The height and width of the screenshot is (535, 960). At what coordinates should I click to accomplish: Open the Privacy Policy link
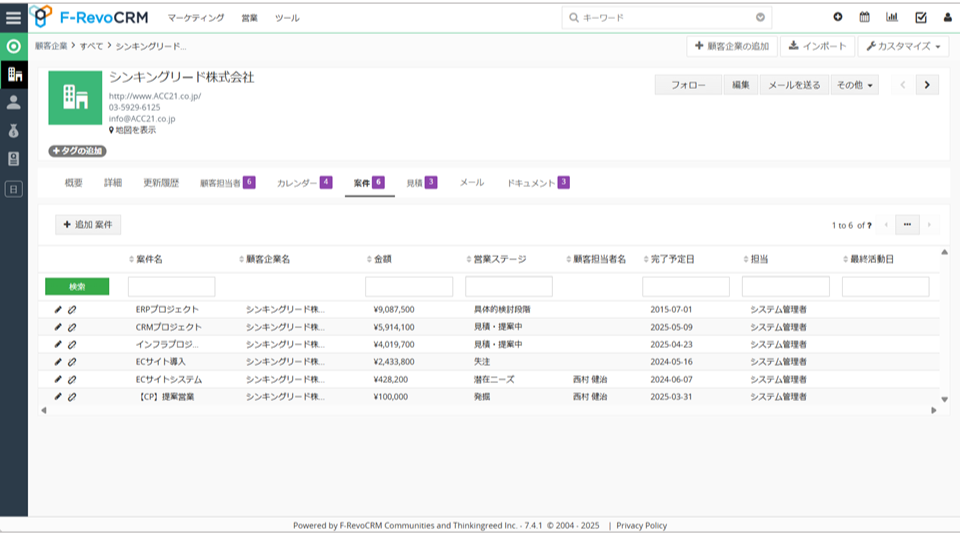[642, 526]
